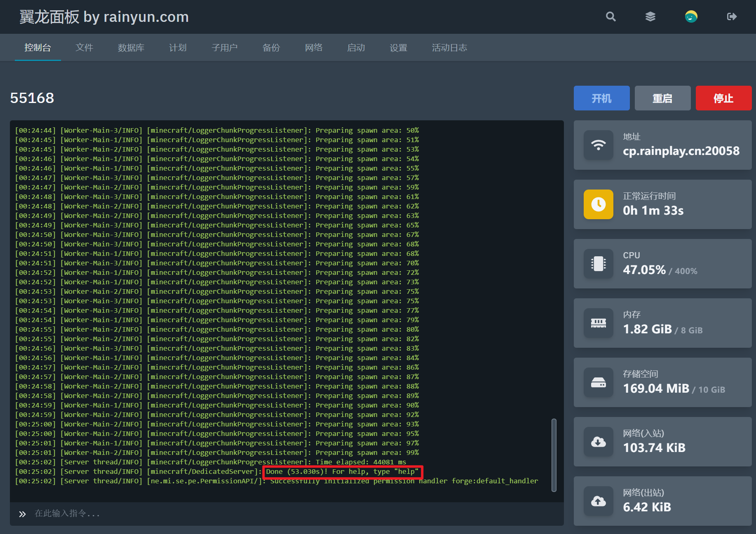Open the 数据库 tab

pos(131,48)
